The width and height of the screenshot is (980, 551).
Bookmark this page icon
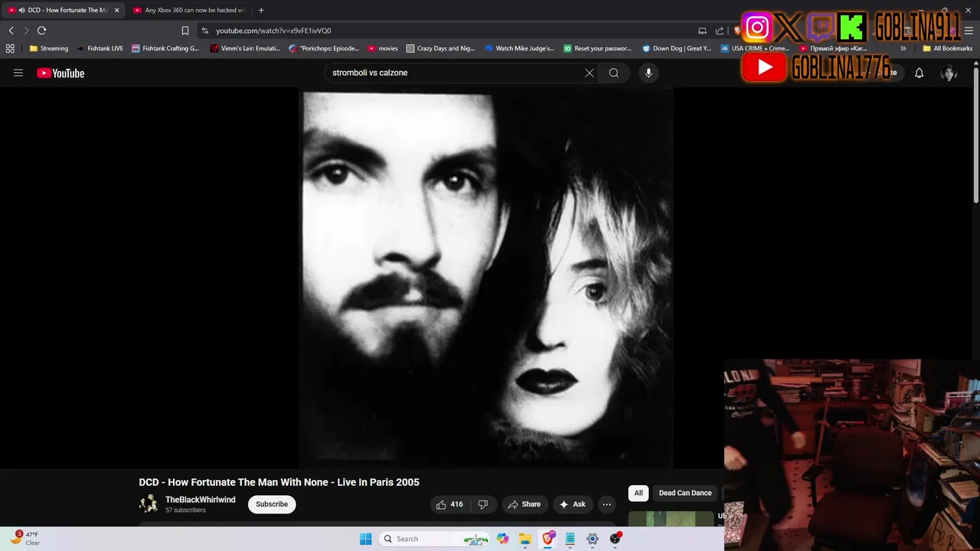coord(185,31)
